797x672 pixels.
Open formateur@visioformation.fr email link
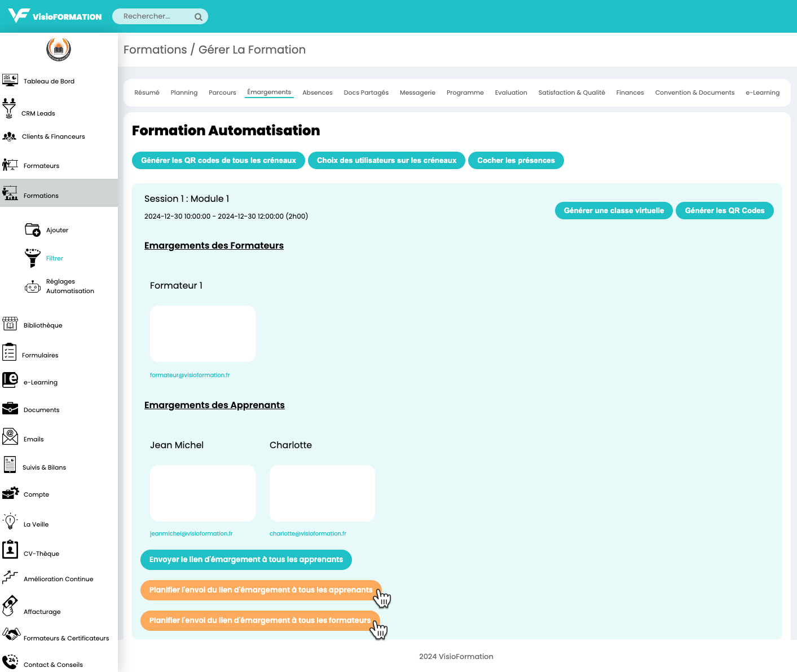click(190, 375)
